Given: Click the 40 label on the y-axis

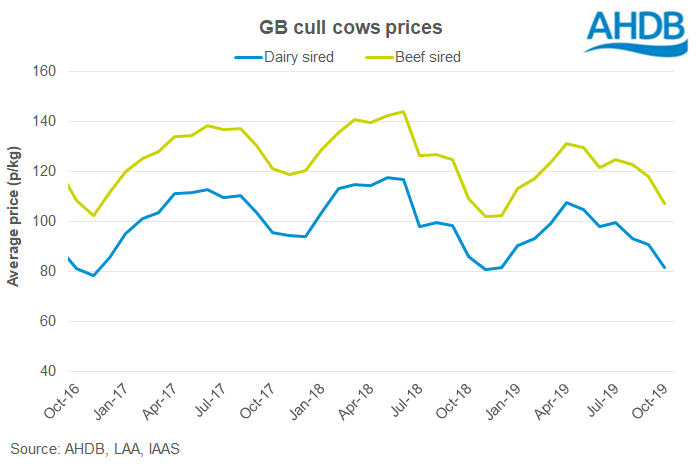Looking at the screenshot, I should pos(47,371).
